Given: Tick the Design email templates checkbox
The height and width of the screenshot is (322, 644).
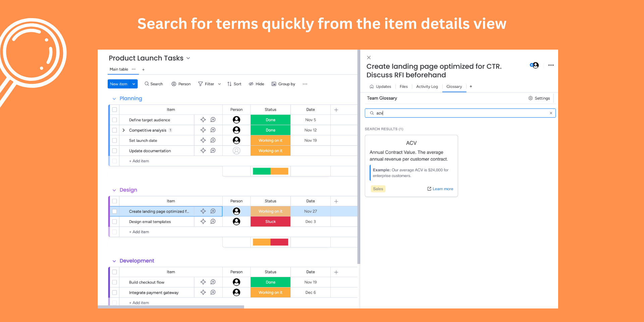Looking at the screenshot, I should coord(115,222).
